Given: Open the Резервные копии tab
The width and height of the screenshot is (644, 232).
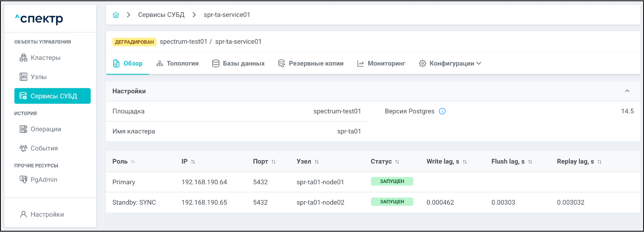Looking at the screenshot, I should [311, 63].
